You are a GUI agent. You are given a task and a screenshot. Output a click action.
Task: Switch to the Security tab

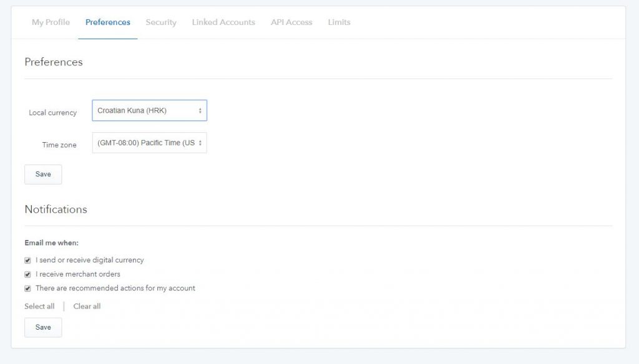(161, 22)
